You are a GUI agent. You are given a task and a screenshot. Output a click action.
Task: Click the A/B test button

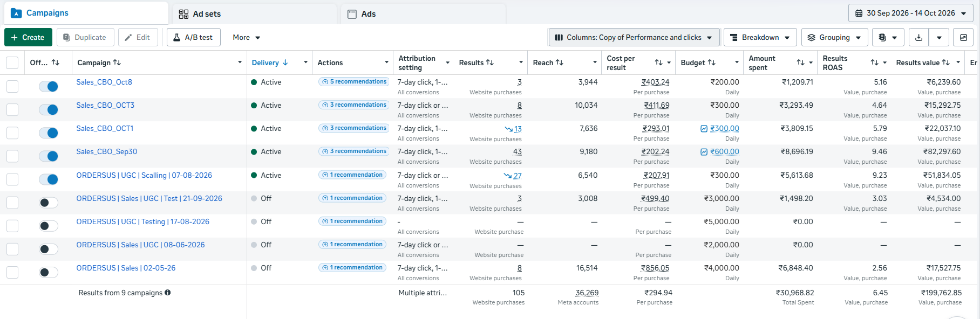click(x=193, y=37)
